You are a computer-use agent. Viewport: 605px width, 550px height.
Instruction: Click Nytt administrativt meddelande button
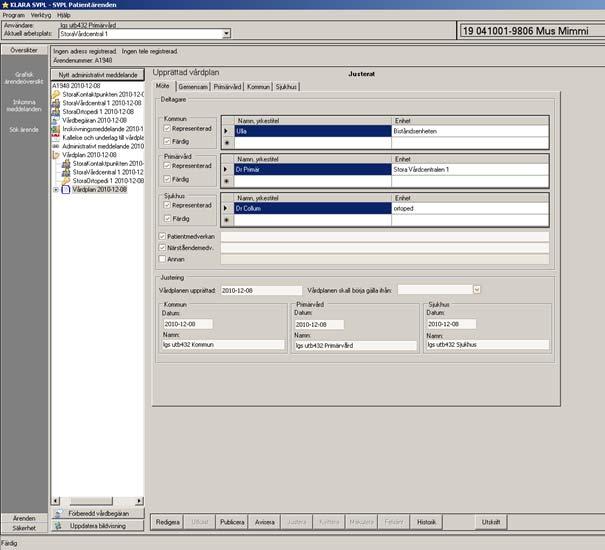pos(98,75)
